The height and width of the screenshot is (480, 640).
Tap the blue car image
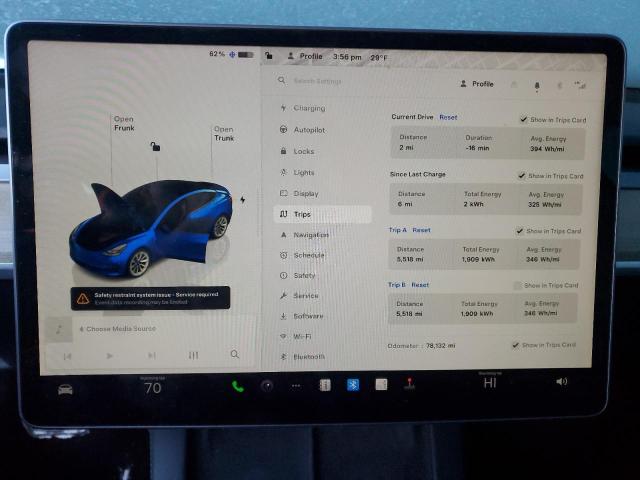(x=151, y=229)
